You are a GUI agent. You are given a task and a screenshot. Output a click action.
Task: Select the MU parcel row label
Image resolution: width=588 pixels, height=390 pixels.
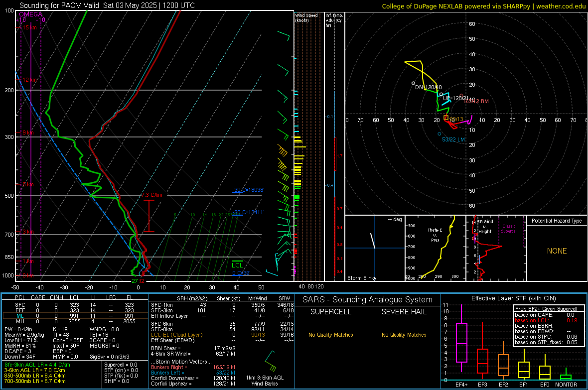(20, 321)
